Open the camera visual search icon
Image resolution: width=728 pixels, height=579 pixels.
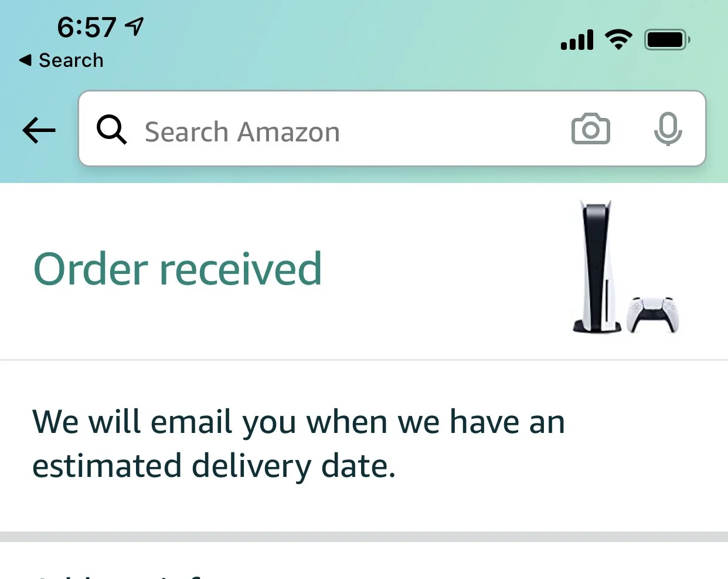pyautogui.click(x=590, y=128)
